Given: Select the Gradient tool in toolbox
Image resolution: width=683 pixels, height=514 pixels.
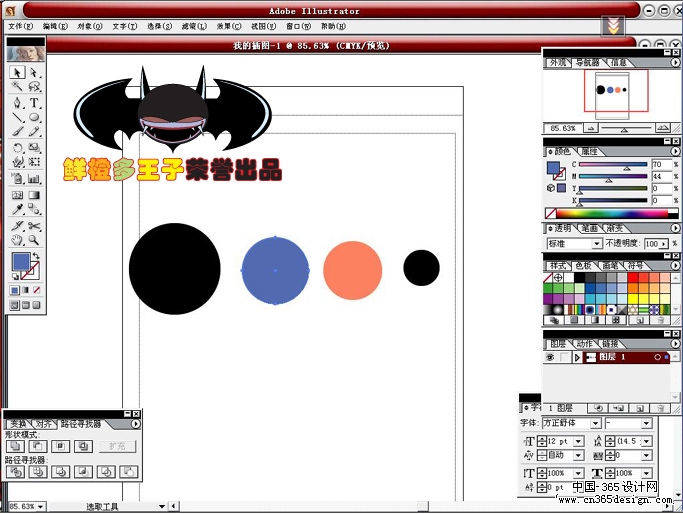Looking at the screenshot, I should click(34, 195).
